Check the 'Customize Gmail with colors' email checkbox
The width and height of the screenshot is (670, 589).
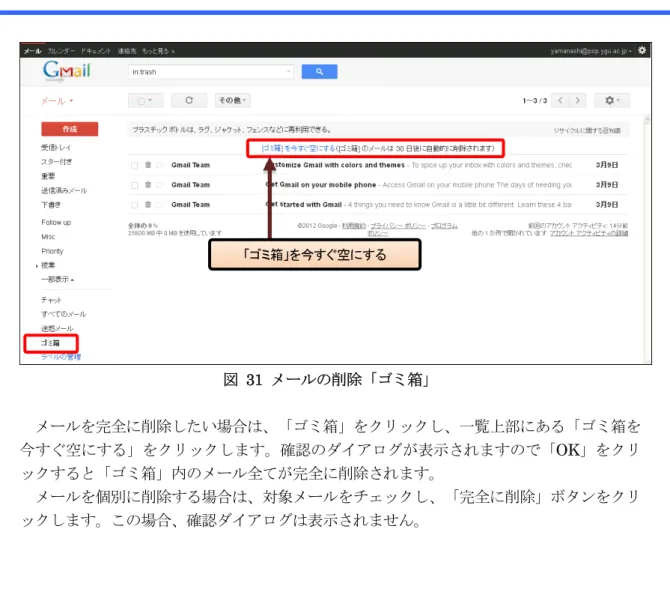pos(135,165)
